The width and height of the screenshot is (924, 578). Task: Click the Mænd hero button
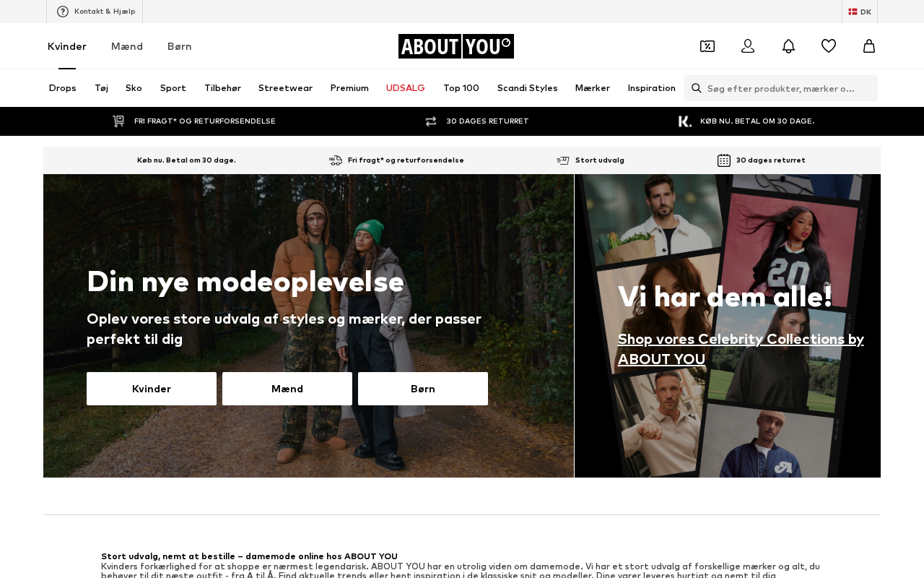pyautogui.click(x=287, y=389)
